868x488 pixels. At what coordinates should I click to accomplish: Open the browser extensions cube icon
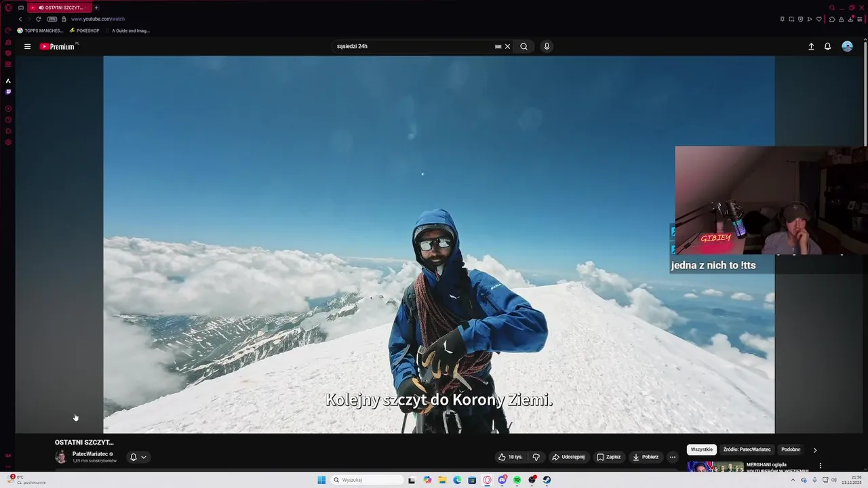click(832, 19)
